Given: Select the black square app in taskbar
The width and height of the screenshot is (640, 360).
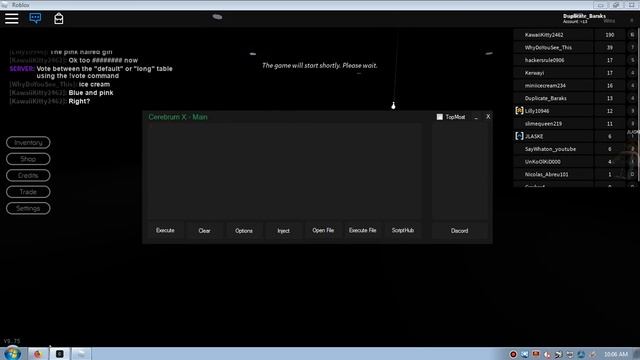Looking at the screenshot, I should [60, 354].
